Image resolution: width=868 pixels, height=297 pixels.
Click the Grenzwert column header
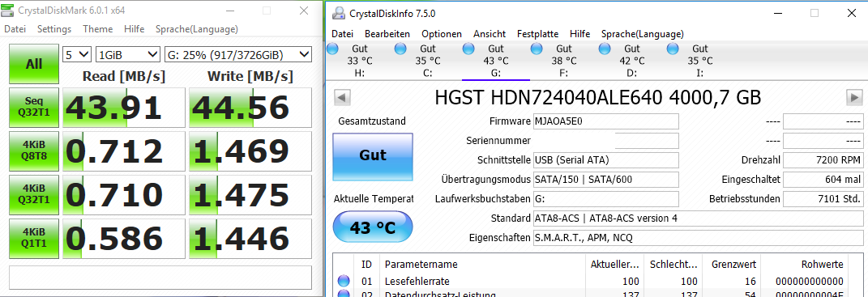731,265
